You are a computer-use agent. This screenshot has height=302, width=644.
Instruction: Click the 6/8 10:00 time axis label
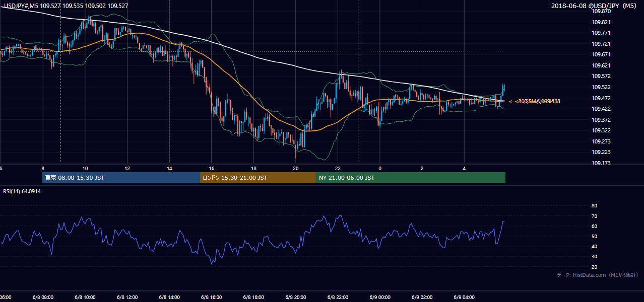(x=85, y=297)
